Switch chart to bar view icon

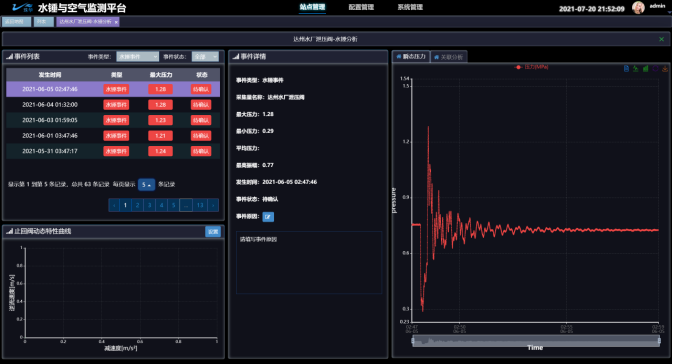pyautogui.click(x=646, y=69)
